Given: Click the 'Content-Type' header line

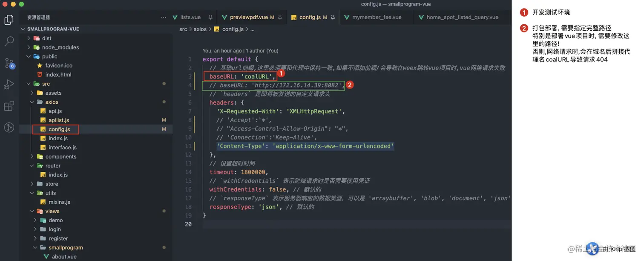Looking at the screenshot, I should click(305, 146).
